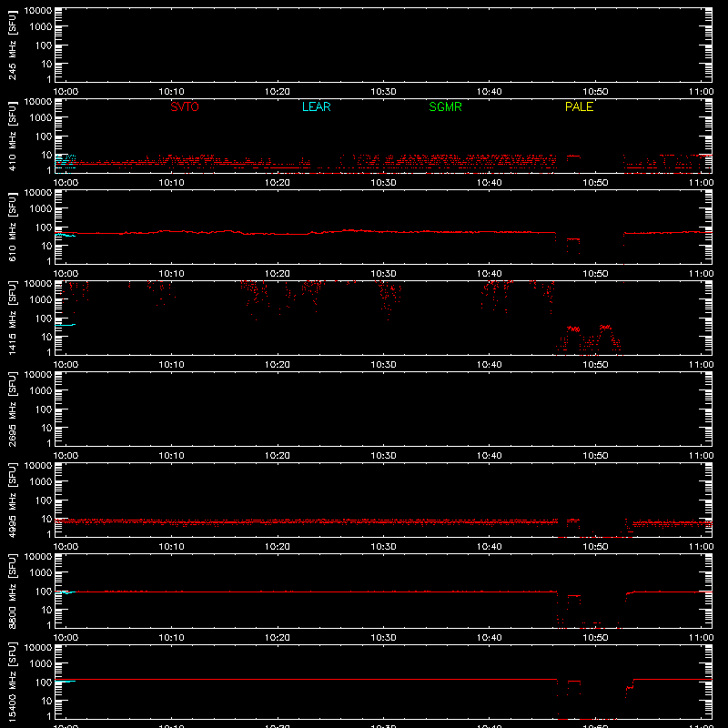Click 10:40 time label below 2695 MHz panel

click(x=490, y=456)
